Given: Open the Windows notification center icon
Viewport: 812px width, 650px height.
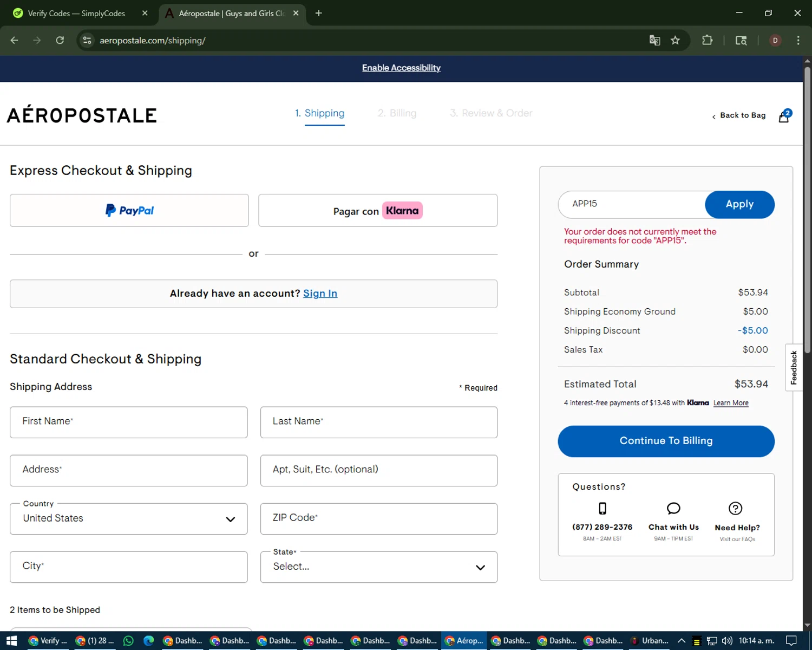Looking at the screenshot, I should coord(791,641).
